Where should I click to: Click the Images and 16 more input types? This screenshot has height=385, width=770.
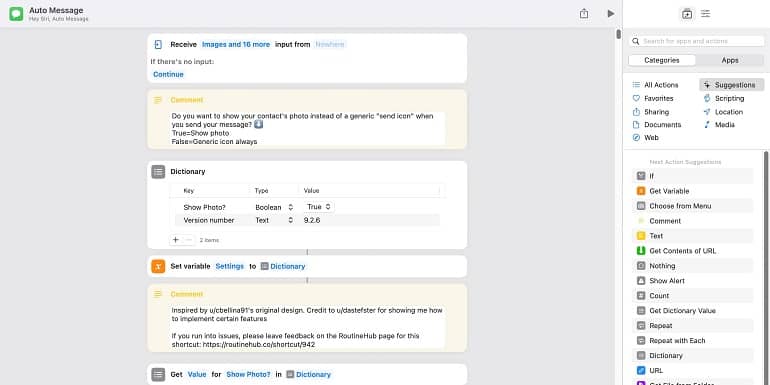(x=236, y=45)
